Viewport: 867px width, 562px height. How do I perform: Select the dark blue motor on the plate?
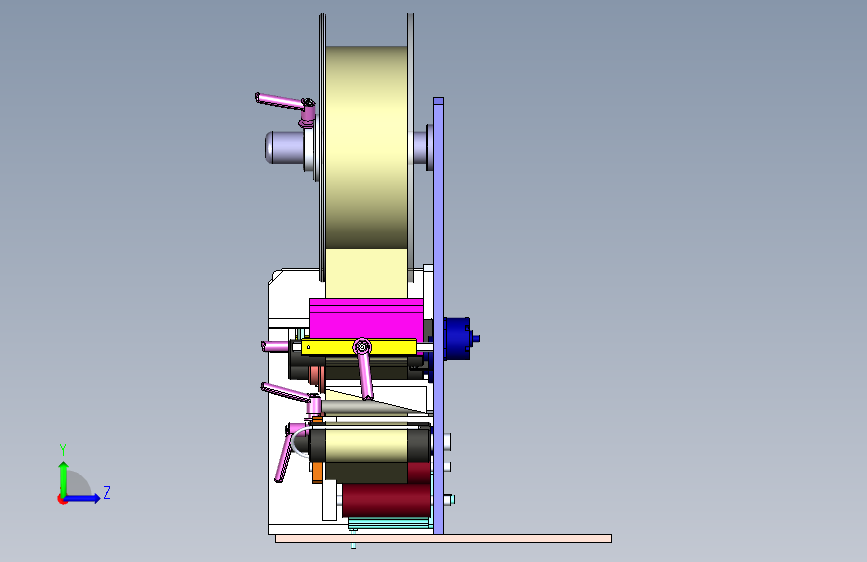[x=459, y=339]
